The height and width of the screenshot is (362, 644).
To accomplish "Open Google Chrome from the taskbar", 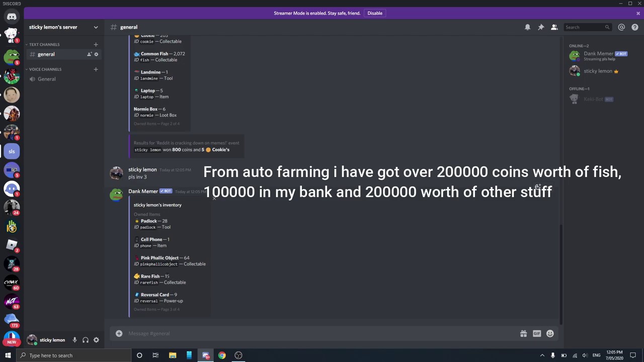I will [x=222, y=355].
